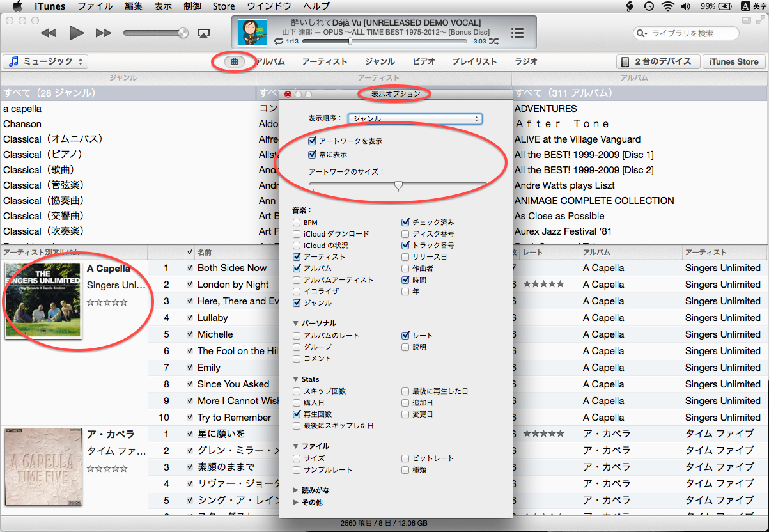Toggle the shuffle icon in the player
This screenshot has width=769, height=532.
495,41
